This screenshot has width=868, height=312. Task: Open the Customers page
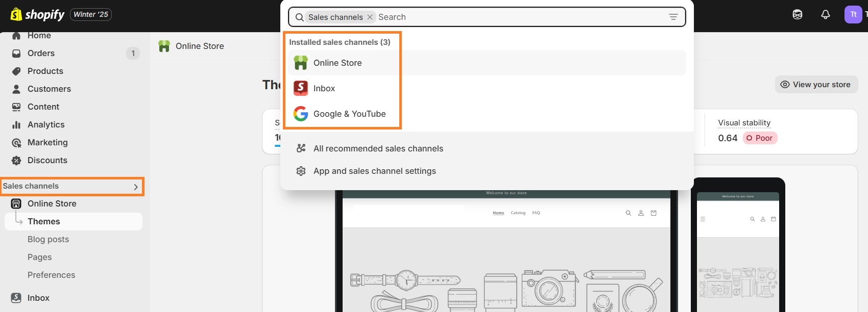pos(49,89)
